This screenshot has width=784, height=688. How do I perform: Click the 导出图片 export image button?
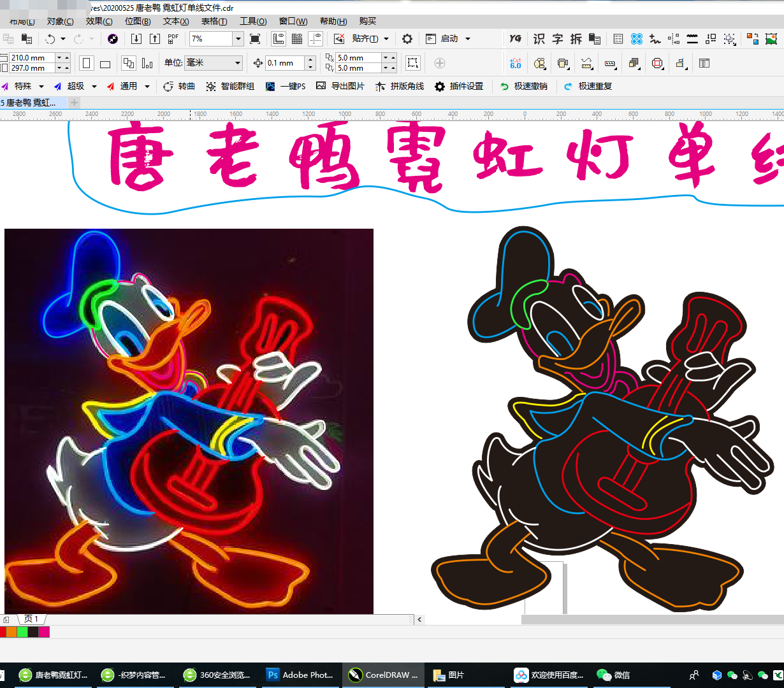point(340,86)
